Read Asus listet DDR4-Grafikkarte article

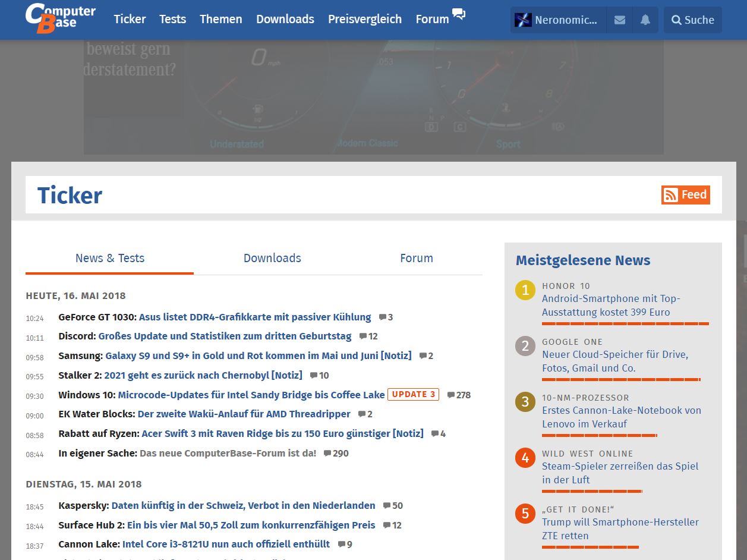255,317
